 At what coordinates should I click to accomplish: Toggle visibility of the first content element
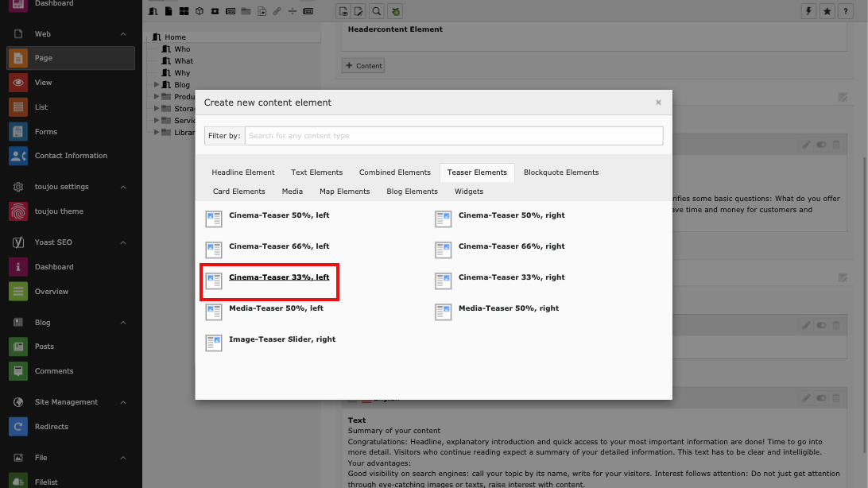(x=821, y=145)
